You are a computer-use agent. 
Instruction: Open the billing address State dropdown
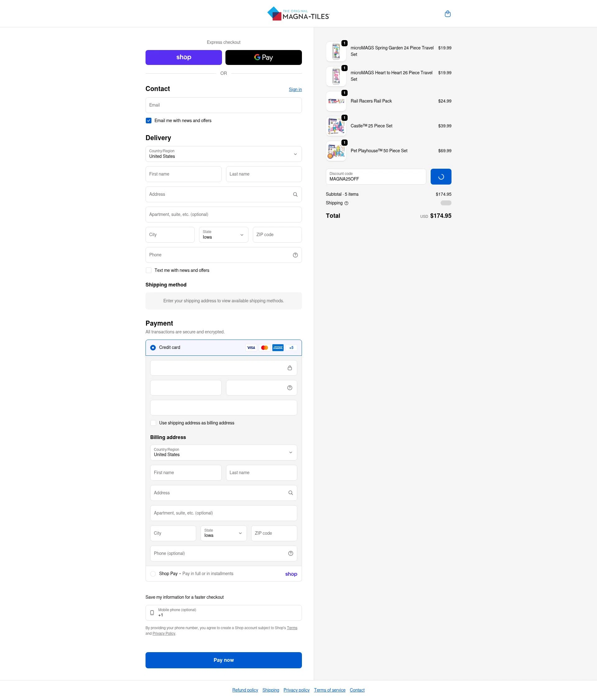pyautogui.click(x=223, y=533)
